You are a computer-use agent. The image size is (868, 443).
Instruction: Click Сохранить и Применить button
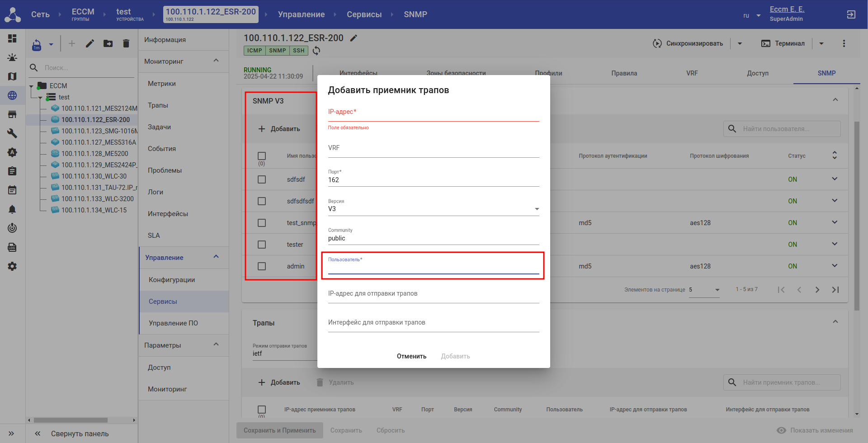(x=280, y=430)
